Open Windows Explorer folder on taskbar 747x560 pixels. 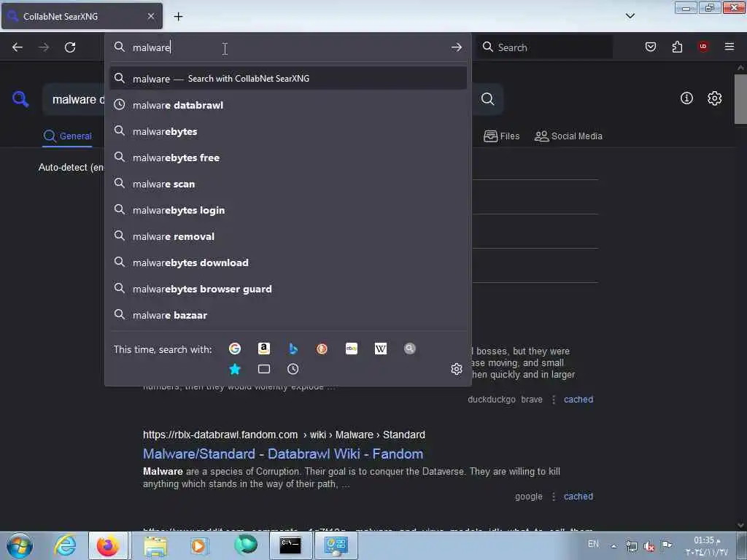click(x=155, y=545)
